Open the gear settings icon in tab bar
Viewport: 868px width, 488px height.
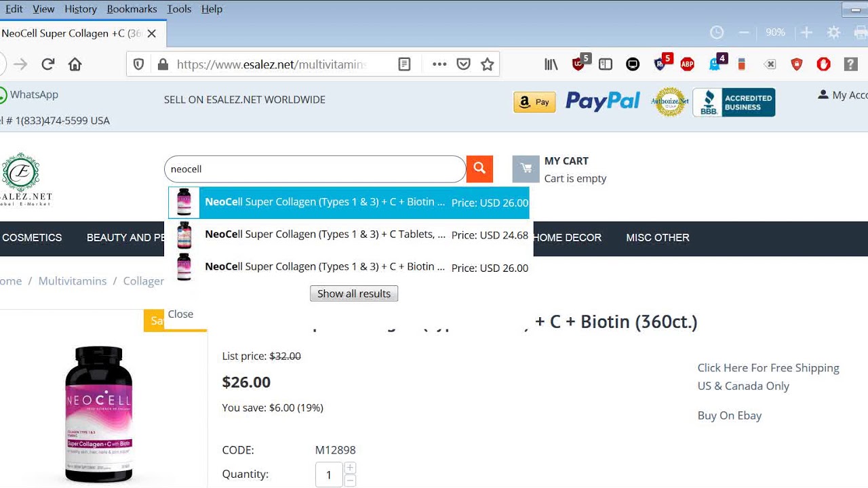pyautogui.click(x=834, y=33)
